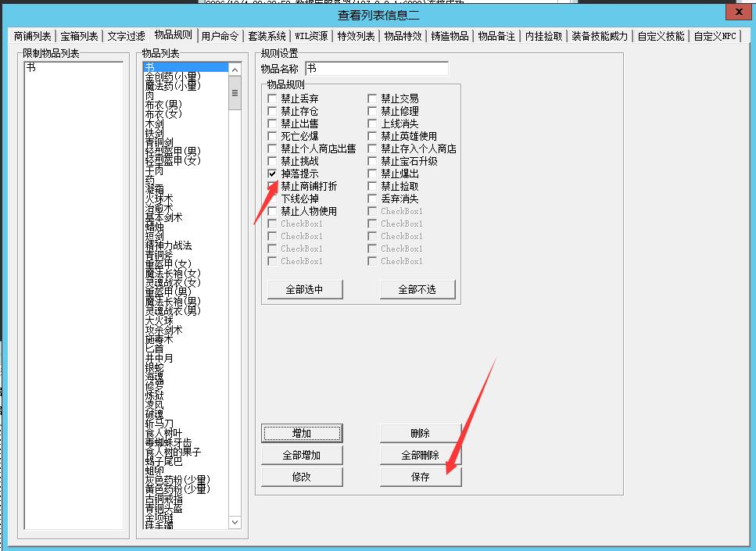The width and height of the screenshot is (756, 551).
Task: Click the 修改 button
Action: (302, 477)
